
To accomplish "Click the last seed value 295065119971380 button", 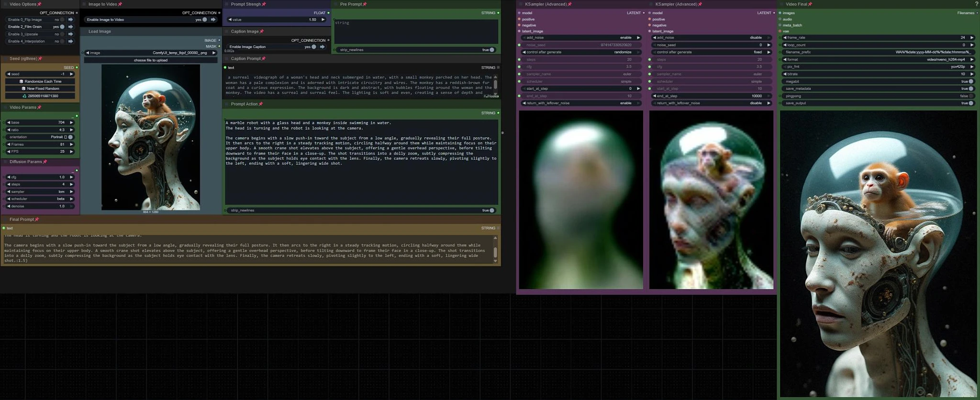I will 40,96.
